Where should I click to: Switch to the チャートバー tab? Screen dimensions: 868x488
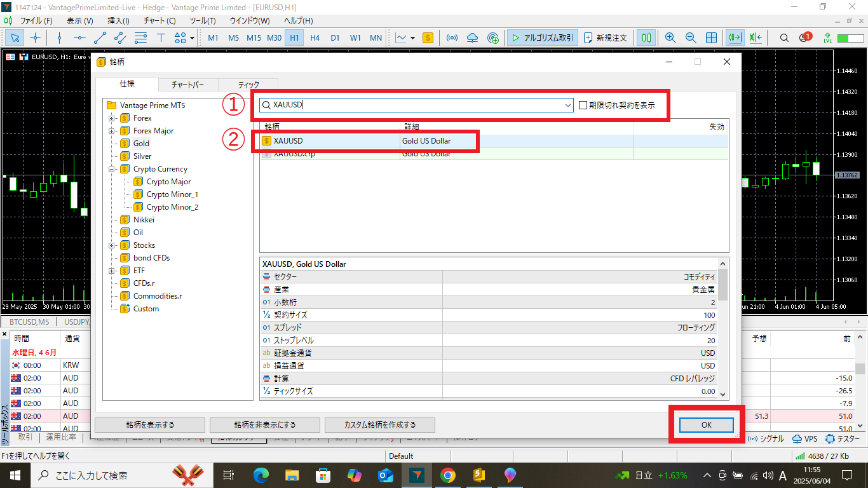[x=187, y=85]
